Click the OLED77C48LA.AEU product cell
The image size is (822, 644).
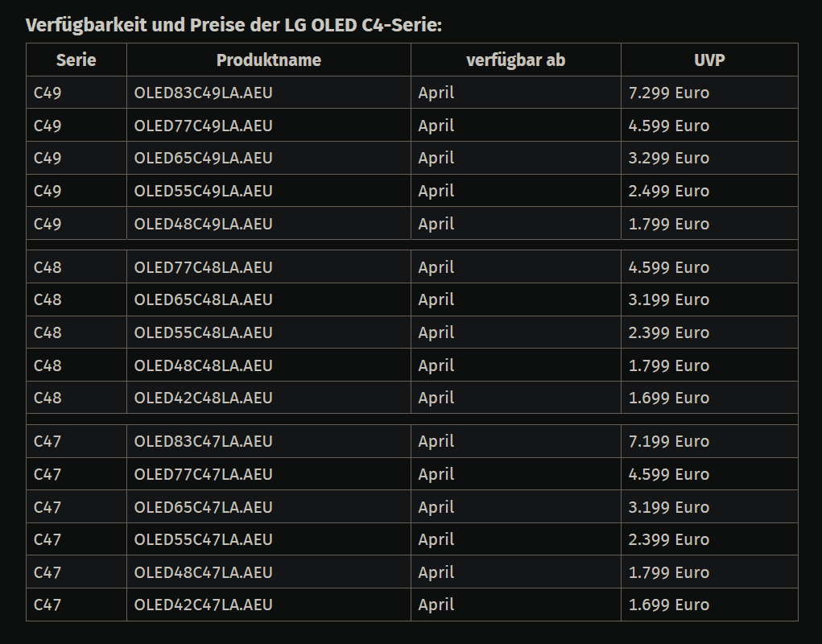(x=204, y=267)
